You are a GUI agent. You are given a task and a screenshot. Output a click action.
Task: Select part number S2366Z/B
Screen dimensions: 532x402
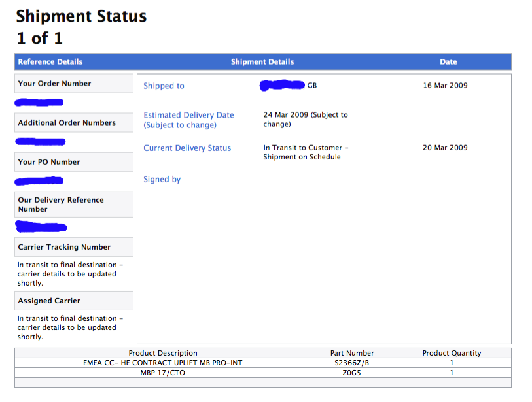[352, 363]
